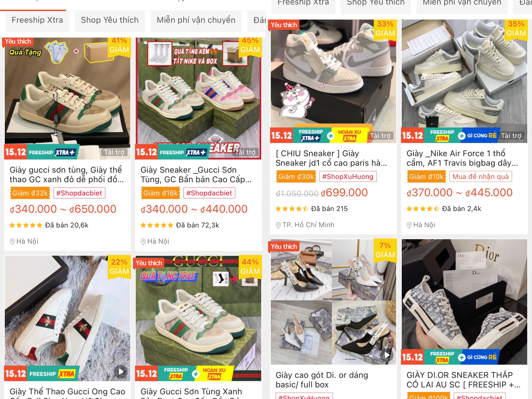Click TP. Hồ Chí Minh location pin icon
Screen dimensions: 532x399
coord(278,225)
